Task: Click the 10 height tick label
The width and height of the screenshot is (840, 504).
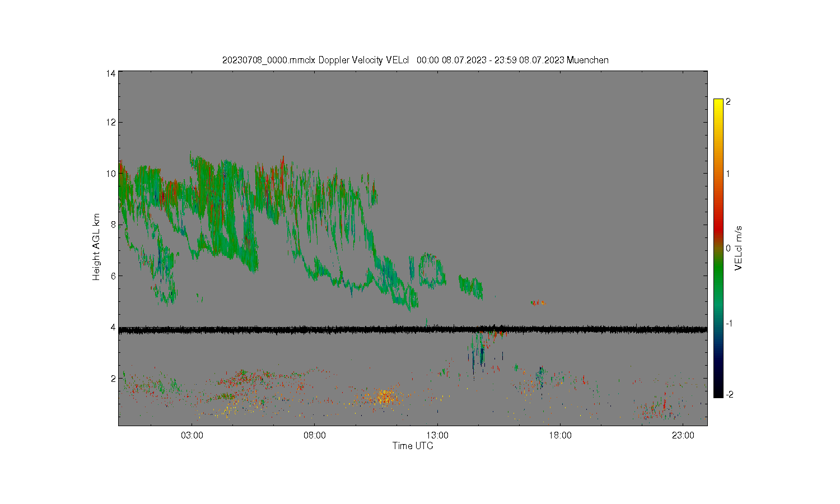Action: coord(111,174)
